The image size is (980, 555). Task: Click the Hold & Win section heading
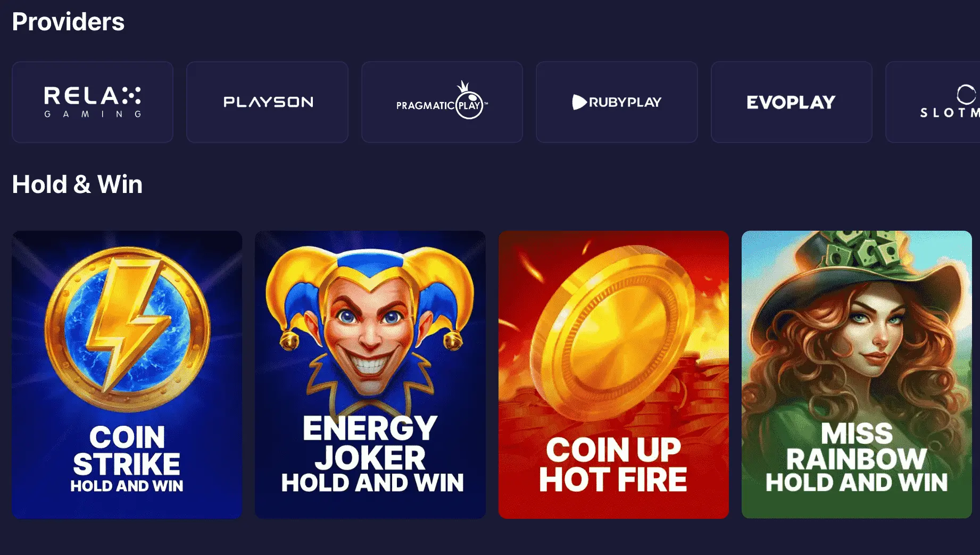tap(77, 184)
